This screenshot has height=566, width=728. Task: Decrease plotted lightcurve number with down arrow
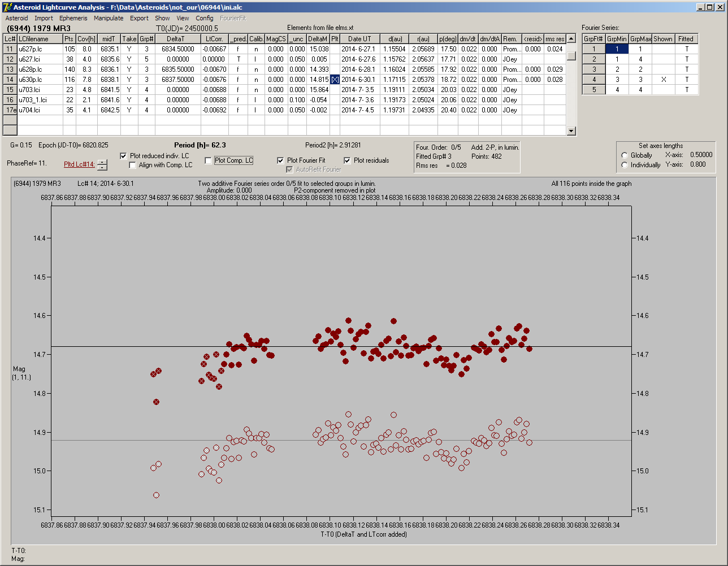tap(102, 167)
